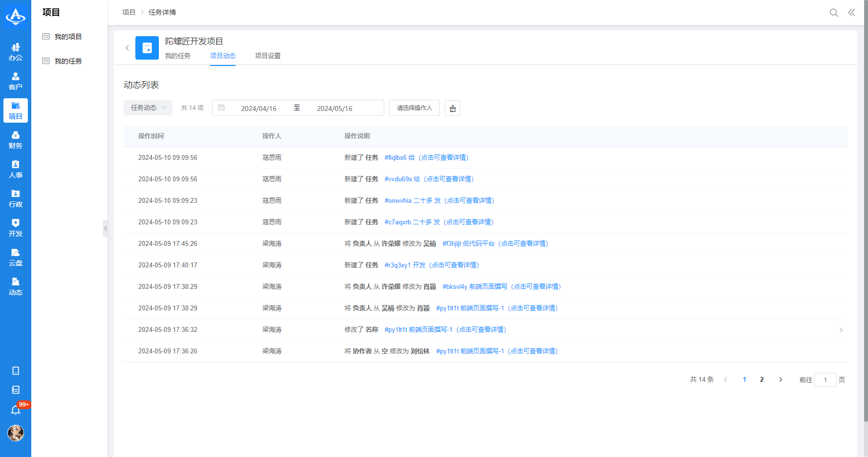Click the user avatar in sidebar
The height and width of the screenshot is (457, 868).
coord(16,433)
